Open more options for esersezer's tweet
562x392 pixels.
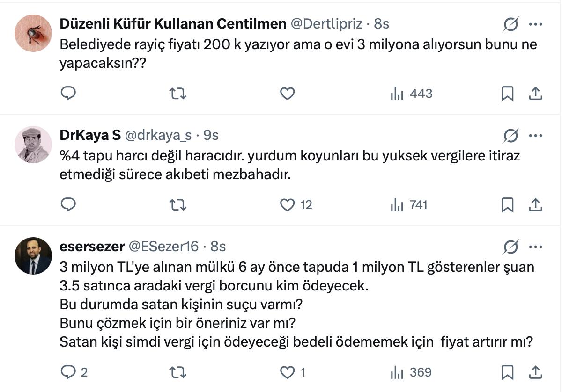click(535, 246)
